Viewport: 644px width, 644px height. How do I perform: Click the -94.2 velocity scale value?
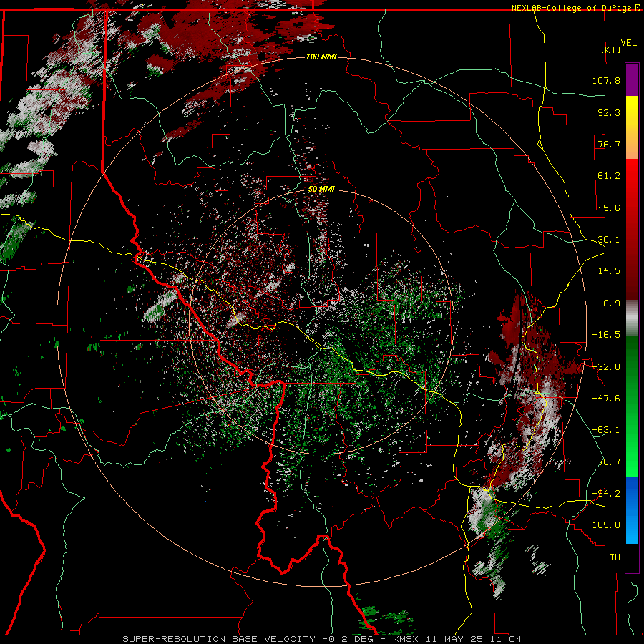(606, 494)
